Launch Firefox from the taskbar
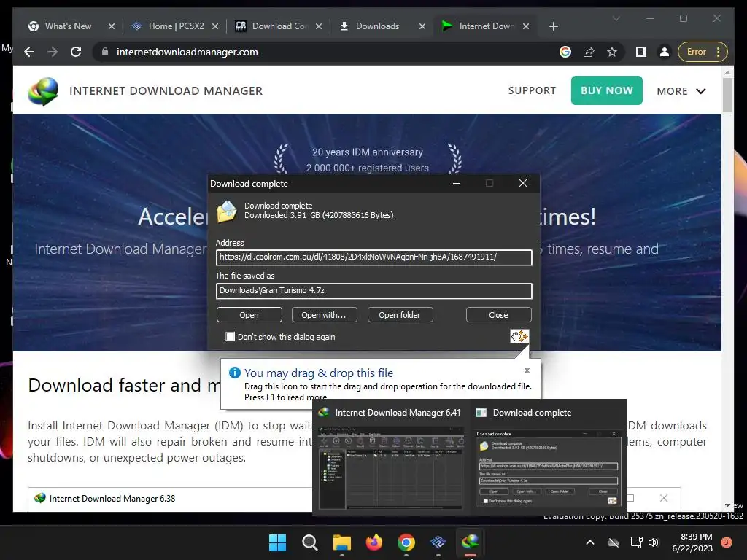 (374, 542)
